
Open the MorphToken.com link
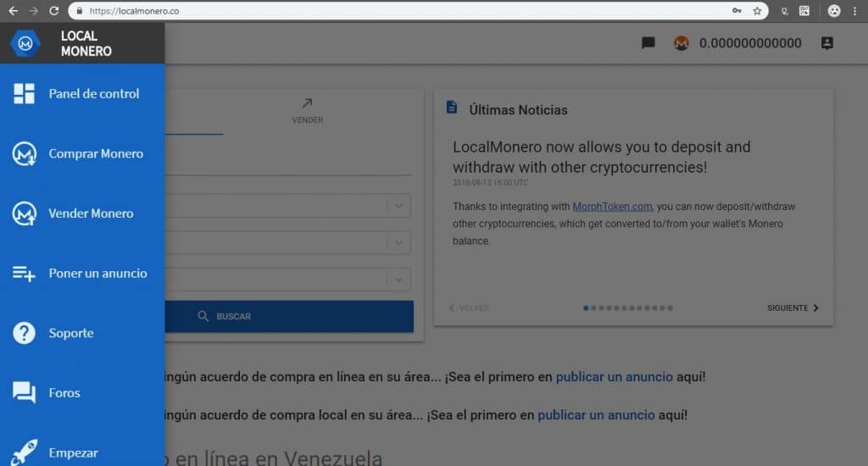point(612,207)
